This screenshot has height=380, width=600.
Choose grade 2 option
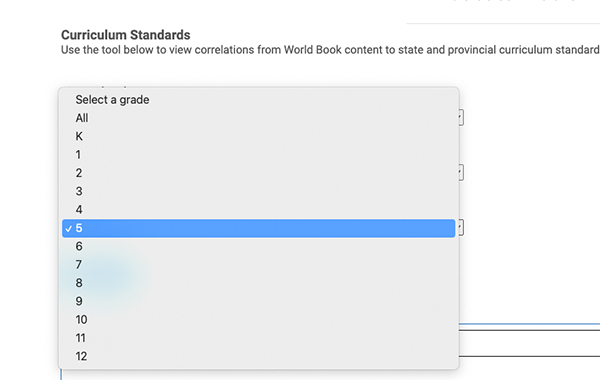(x=258, y=173)
